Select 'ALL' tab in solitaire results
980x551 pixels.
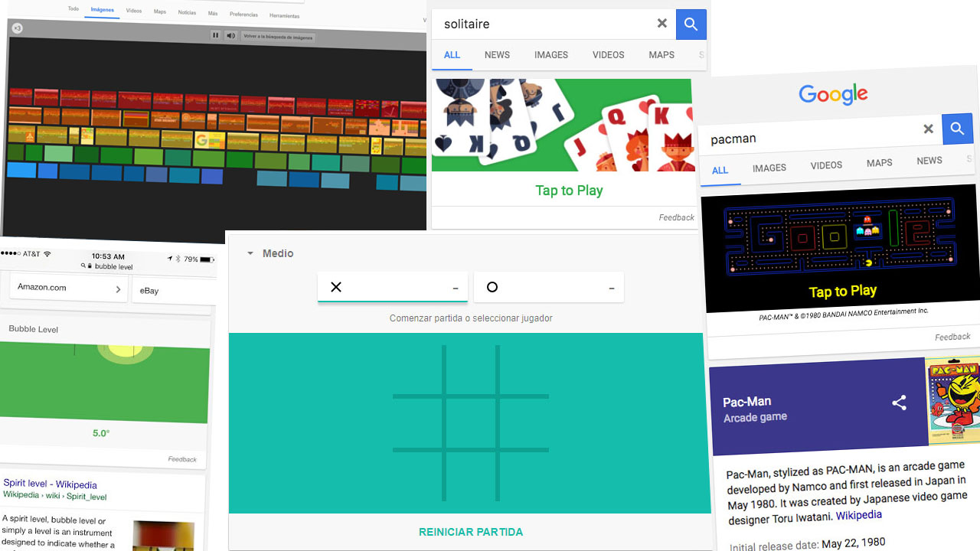[452, 55]
